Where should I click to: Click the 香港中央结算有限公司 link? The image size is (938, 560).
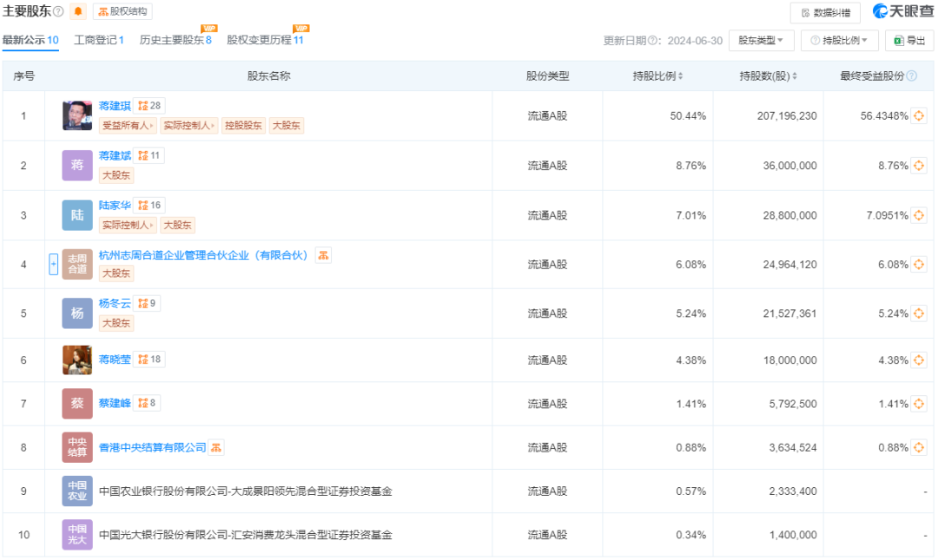tap(150, 447)
